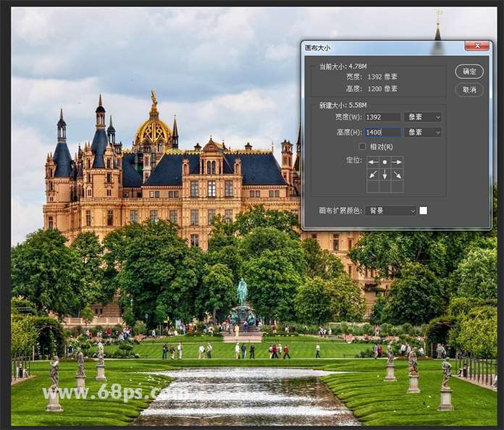This screenshot has height=430, width=504.
Task: Click the 高度(H): label
Action: click(349, 132)
